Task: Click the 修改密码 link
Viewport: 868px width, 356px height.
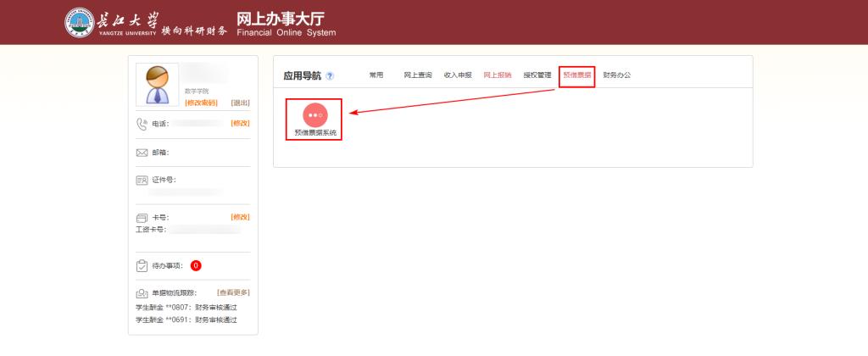Action: point(201,103)
